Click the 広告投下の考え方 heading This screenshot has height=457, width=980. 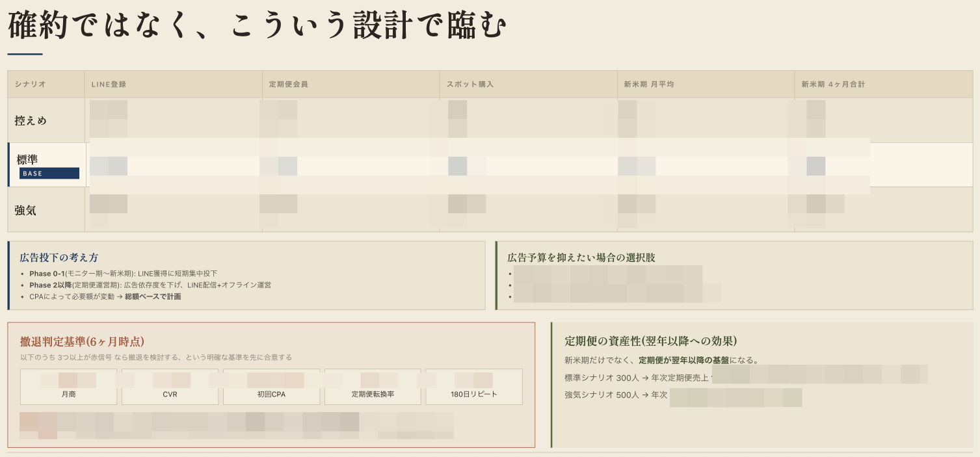point(59,257)
